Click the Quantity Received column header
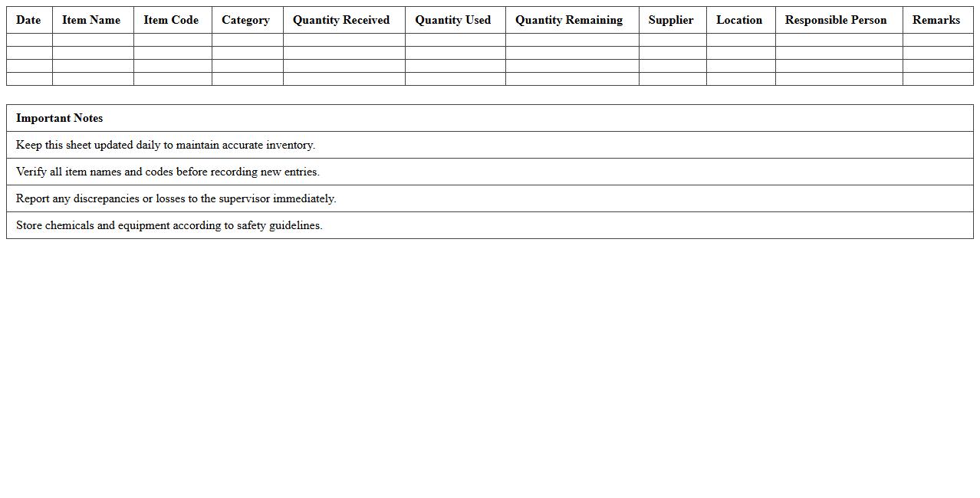The height and width of the screenshot is (498, 980). click(341, 20)
